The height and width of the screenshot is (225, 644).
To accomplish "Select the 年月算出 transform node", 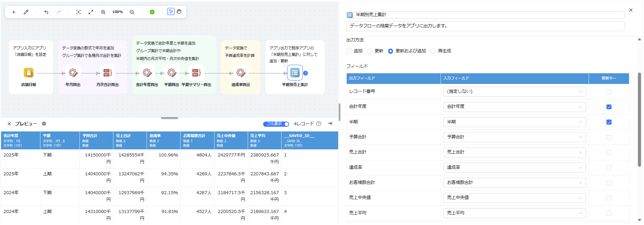I will point(73,73).
